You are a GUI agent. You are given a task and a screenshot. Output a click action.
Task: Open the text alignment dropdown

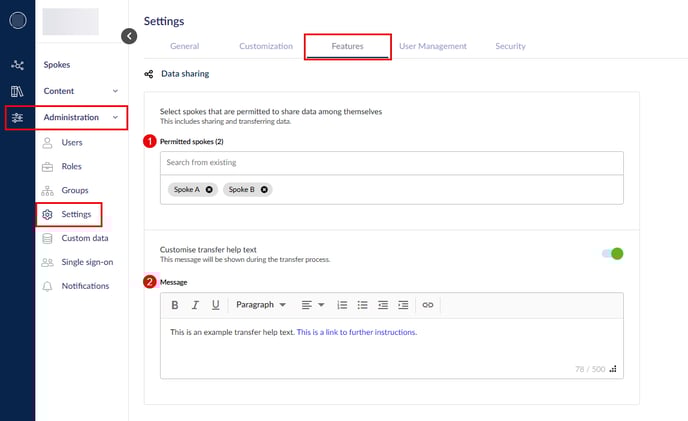[313, 305]
